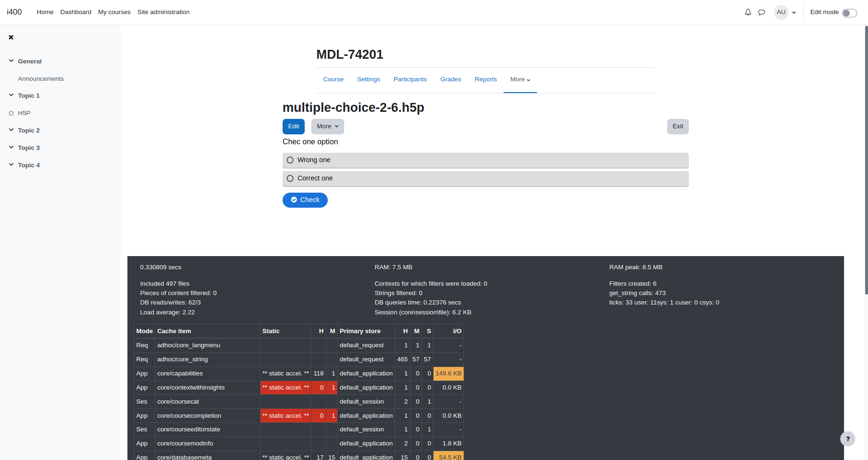Open the More tab in course navigation

click(x=520, y=79)
